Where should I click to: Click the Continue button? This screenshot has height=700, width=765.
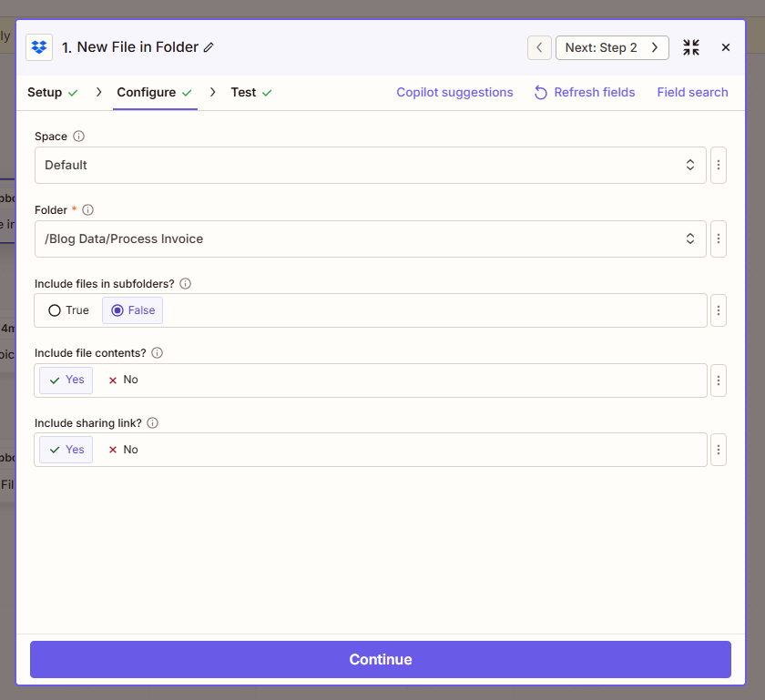tap(381, 659)
